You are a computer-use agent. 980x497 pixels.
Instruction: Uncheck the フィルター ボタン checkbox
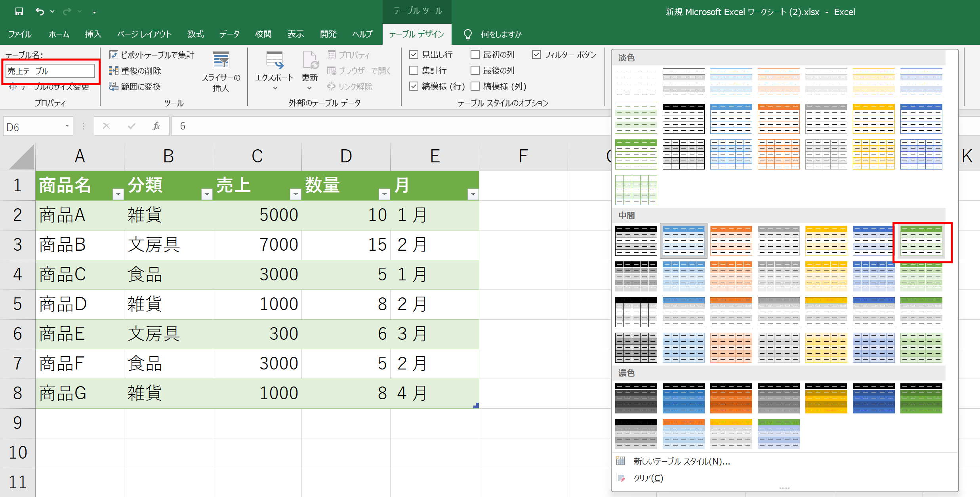point(536,55)
